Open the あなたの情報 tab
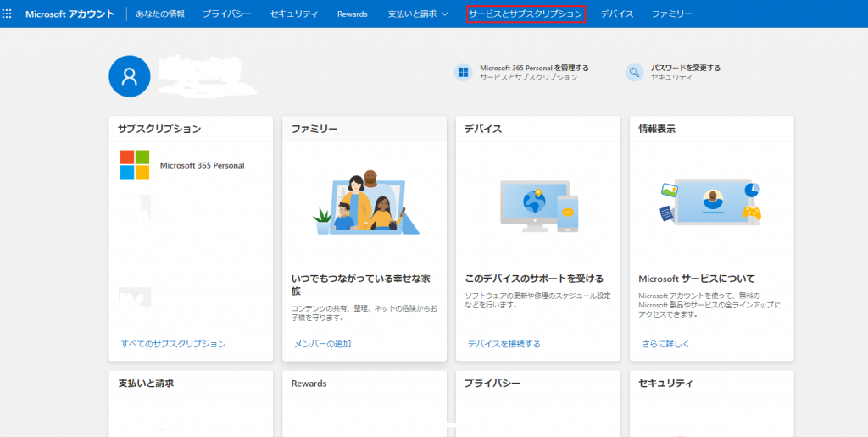The height and width of the screenshot is (437, 868). coord(160,14)
